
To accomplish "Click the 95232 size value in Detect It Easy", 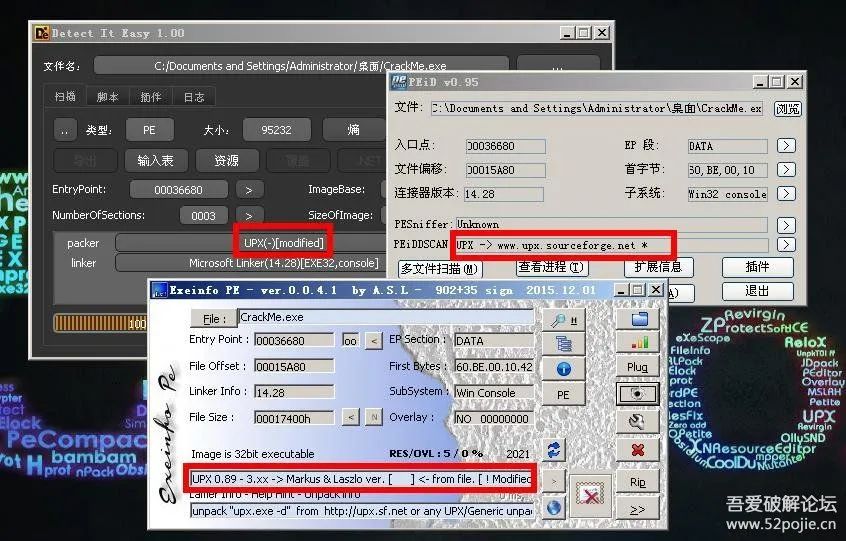I will [x=276, y=130].
